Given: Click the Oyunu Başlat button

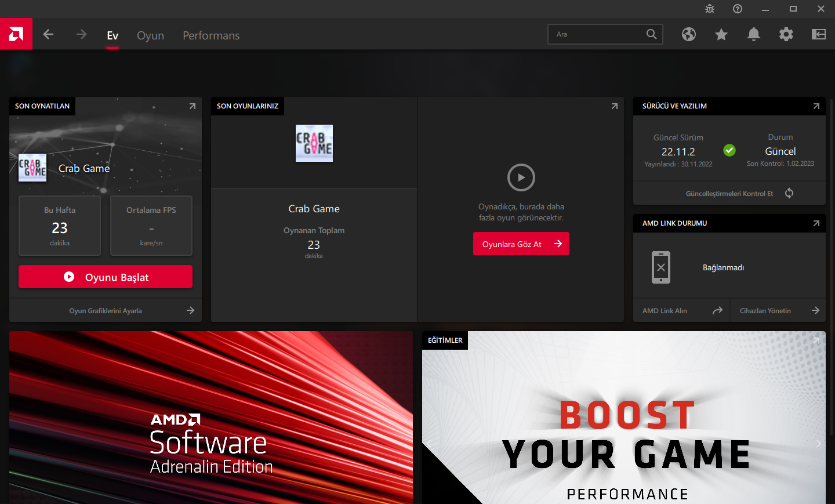Looking at the screenshot, I should click(106, 277).
